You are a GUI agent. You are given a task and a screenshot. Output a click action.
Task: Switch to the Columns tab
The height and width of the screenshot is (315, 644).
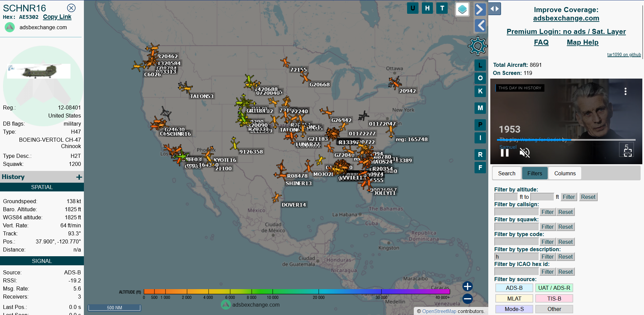pyautogui.click(x=565, y=173)
